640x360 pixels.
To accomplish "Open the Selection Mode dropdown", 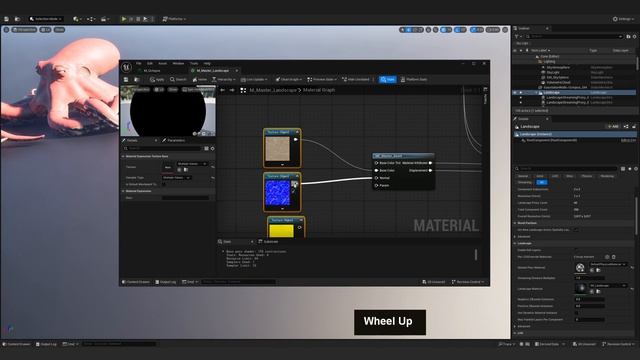I will (46, 19).
